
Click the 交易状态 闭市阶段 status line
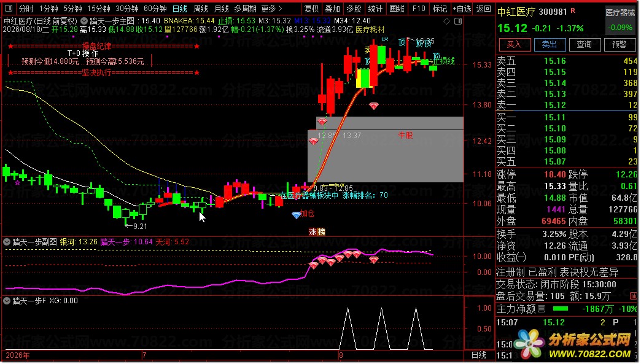tap(556, 284)
